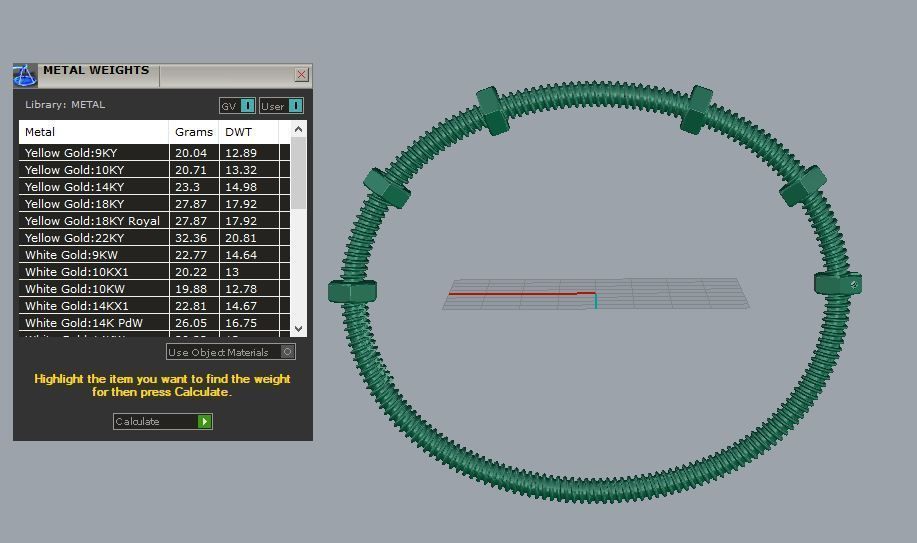Close the Metal Weights panel

pyautogui.click(x=301, y=75)
